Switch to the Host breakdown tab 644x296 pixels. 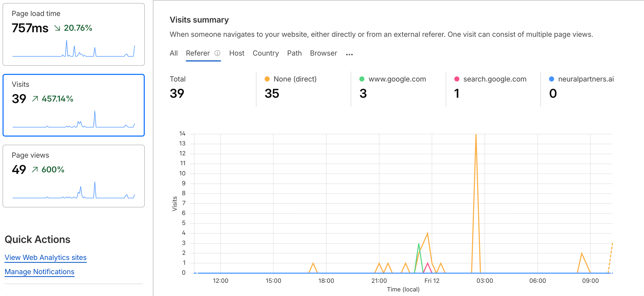[237, 53]
